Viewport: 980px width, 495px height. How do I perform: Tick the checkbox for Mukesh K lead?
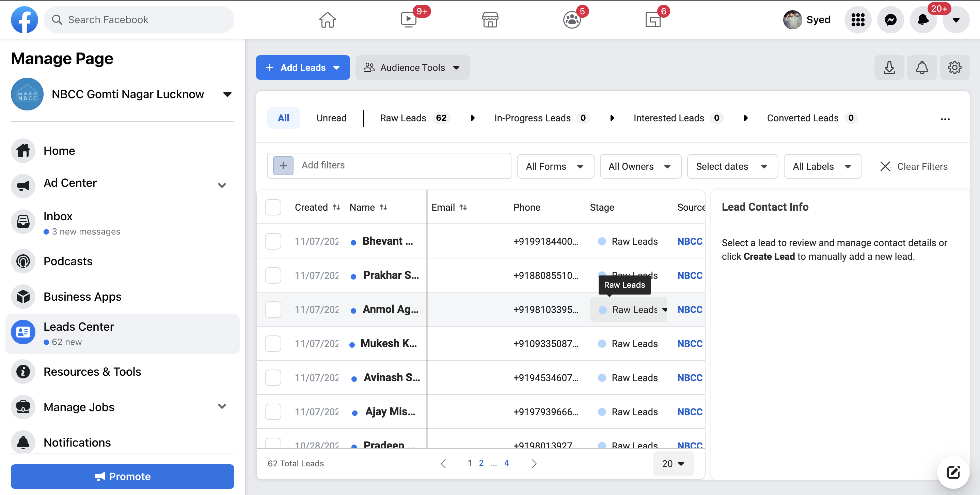(x=273, y=343)
